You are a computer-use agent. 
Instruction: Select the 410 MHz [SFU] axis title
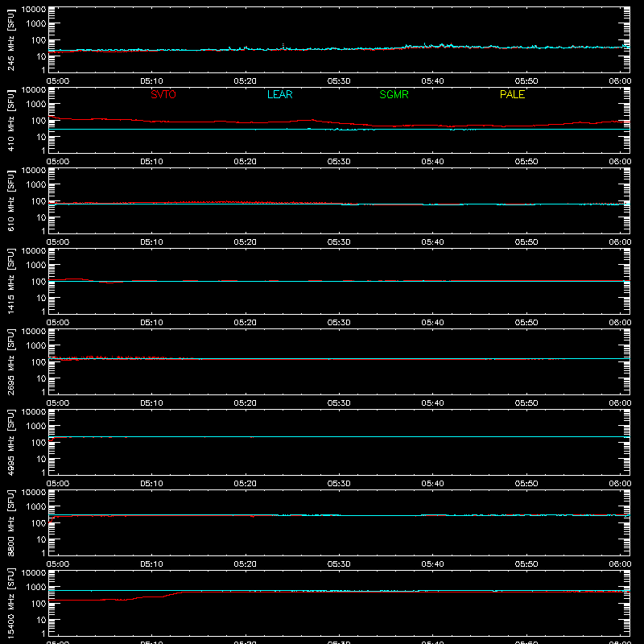pyautogui.click(x=10, y=120)
